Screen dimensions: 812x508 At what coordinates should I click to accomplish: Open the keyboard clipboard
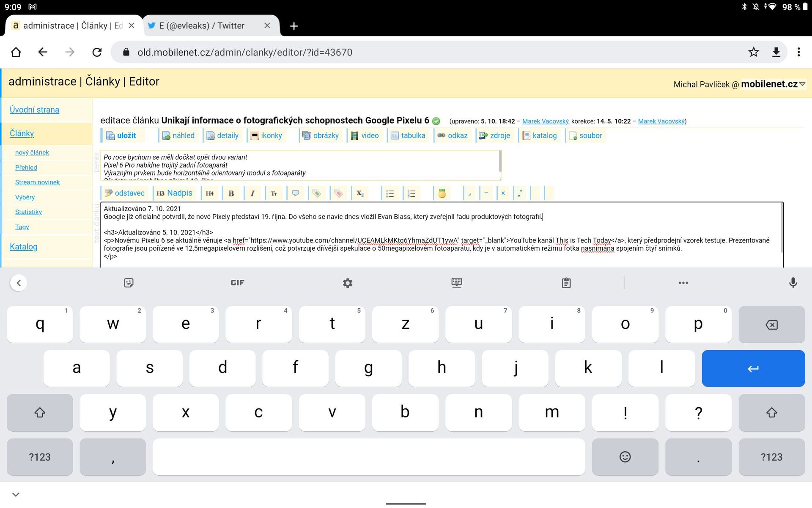pyautogui.click(x=566, y=283)
